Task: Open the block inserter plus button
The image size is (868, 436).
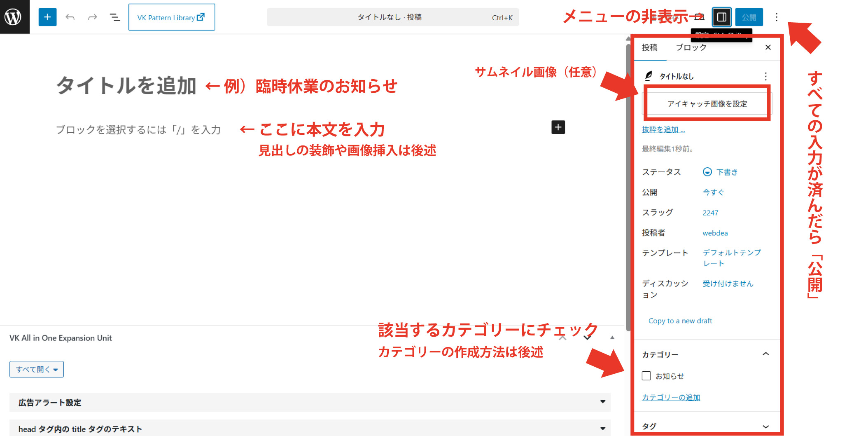Action: point(47,17)
